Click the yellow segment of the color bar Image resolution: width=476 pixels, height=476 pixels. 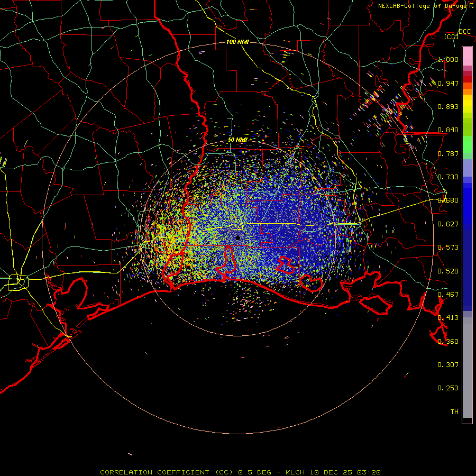pyautogui.click(x=467, y=103)
